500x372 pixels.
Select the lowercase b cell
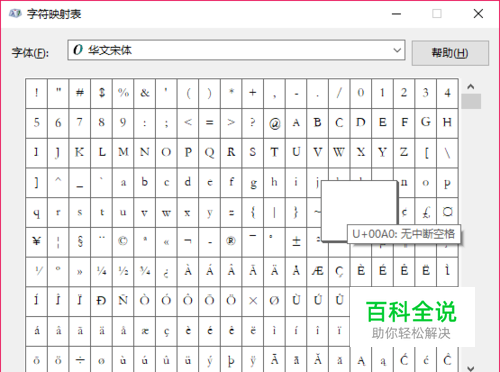coord(145,182)
